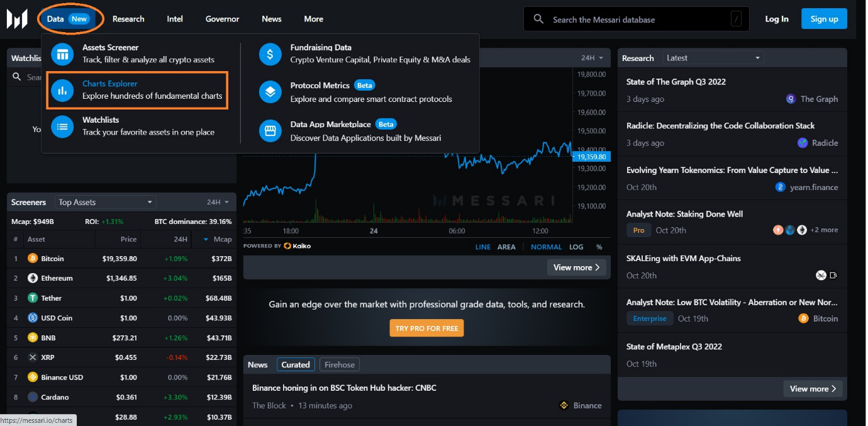Open the Research Latest dropdown

713,58
